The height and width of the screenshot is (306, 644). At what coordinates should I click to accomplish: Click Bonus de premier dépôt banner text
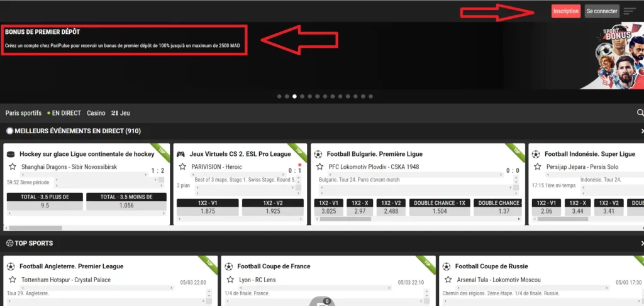point(123,40)
